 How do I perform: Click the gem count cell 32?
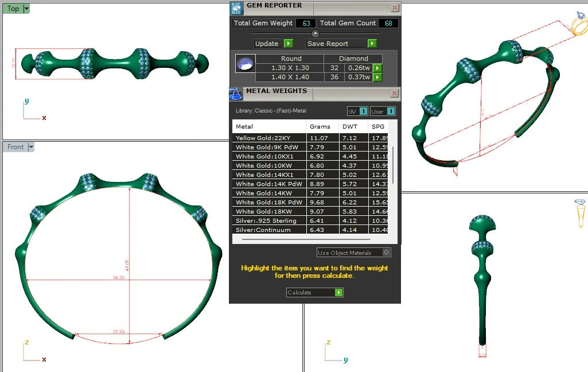(x=334, y=68)
